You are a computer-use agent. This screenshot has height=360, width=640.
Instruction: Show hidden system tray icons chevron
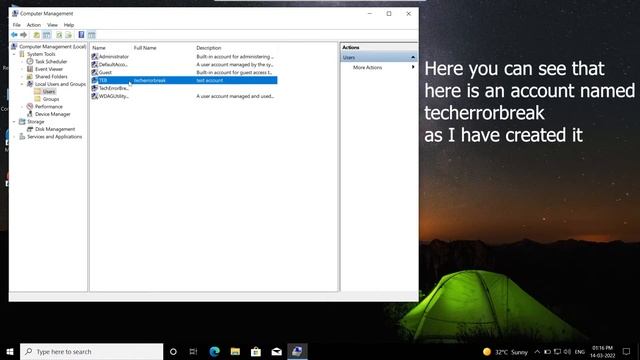[537, 352]
